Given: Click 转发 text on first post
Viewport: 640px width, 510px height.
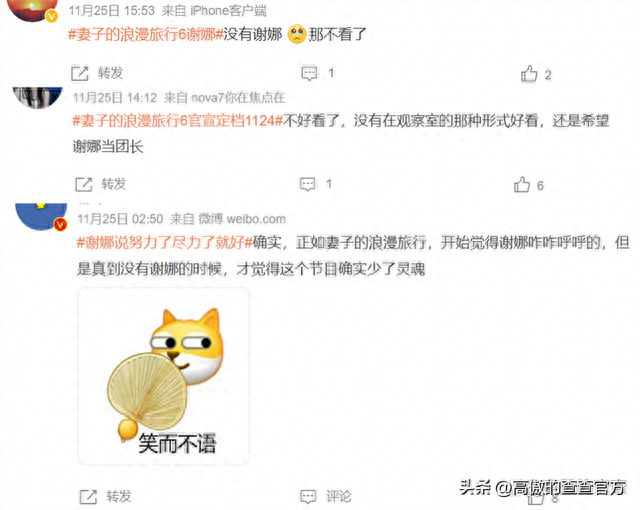Looking at the screenshot, I should (x=111, y=73).
